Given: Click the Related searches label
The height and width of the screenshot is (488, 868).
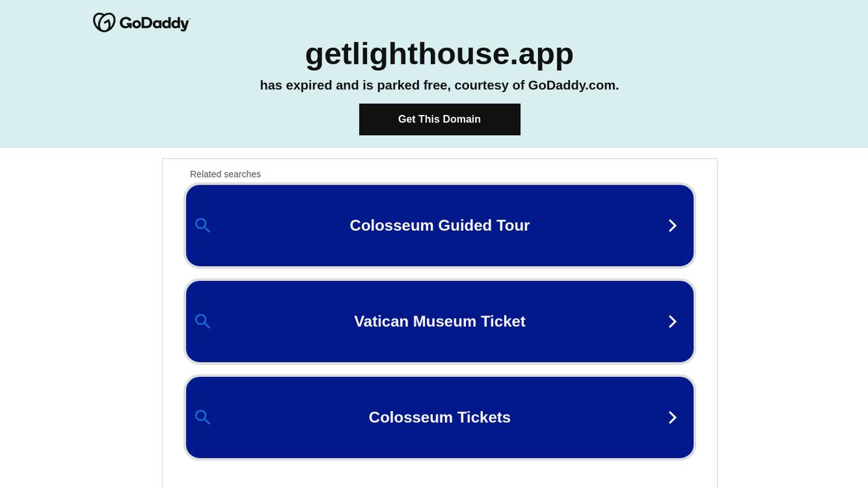Looking at the screenshot, I should pos(225,174).
